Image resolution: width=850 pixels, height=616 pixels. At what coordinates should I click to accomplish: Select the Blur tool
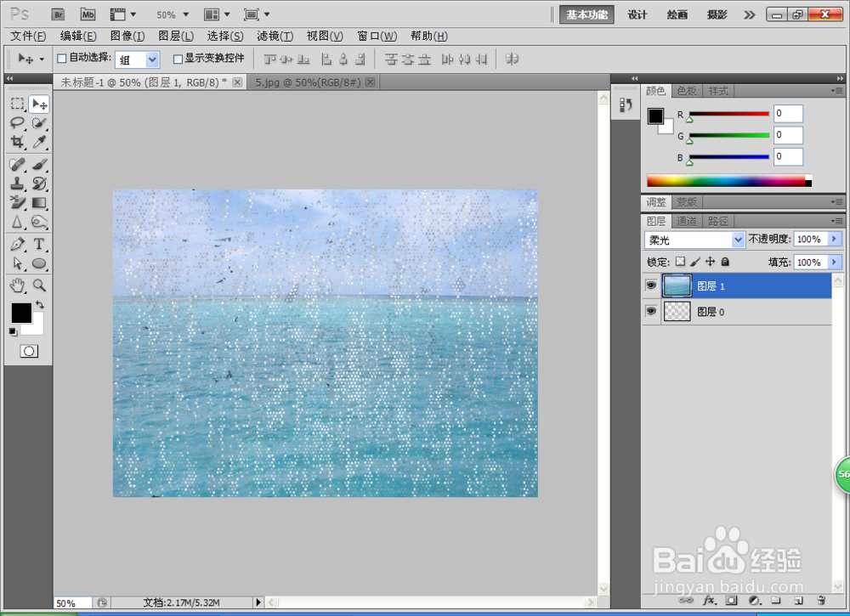pos(17,222)
